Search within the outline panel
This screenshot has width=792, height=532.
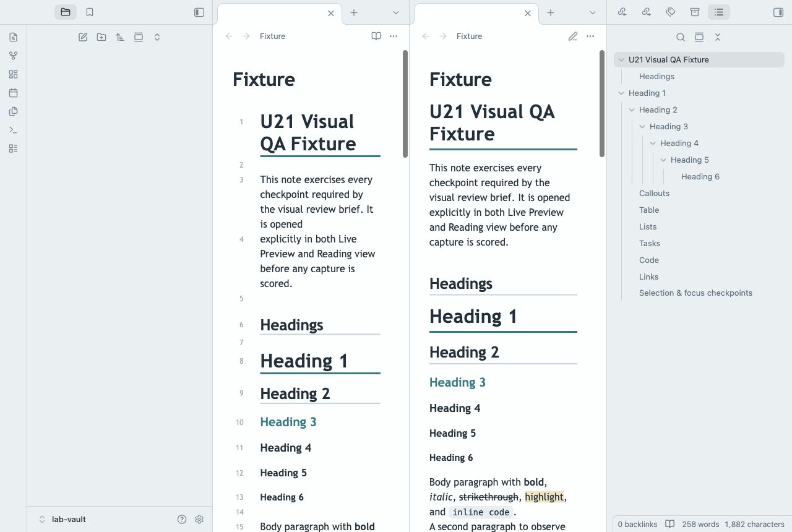(681, 37)
